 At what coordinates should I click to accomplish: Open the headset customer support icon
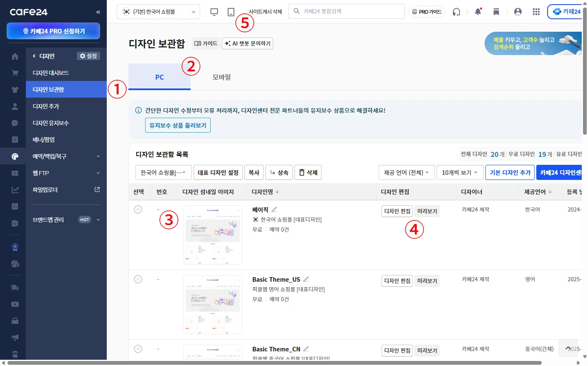(x=457, y=12)
